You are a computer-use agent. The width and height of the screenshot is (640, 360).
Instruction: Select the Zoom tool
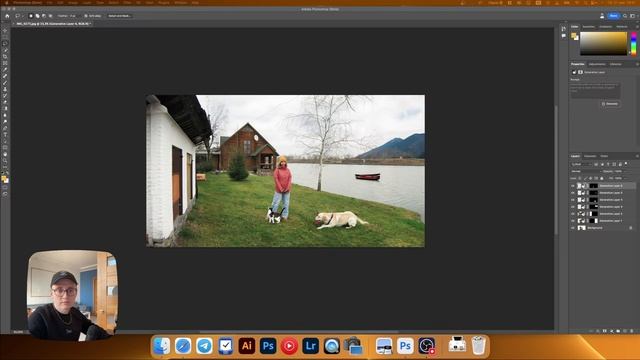pos(5,161)
